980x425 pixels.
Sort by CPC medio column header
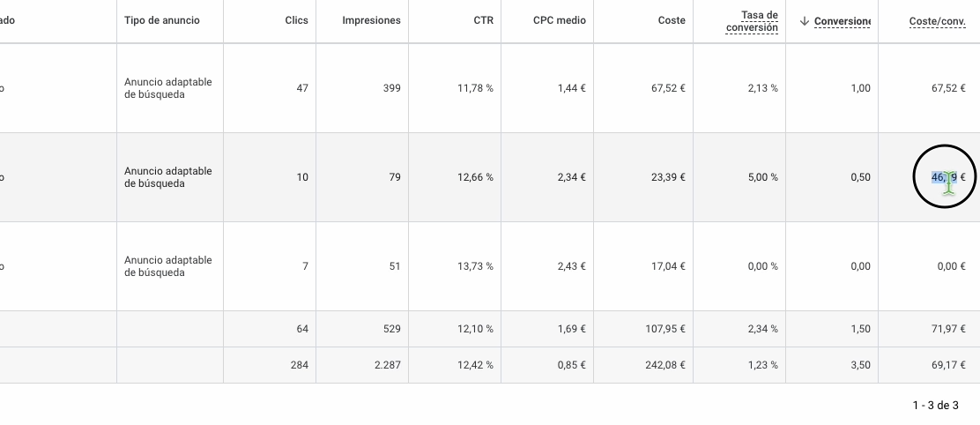[x=560, y=20]
